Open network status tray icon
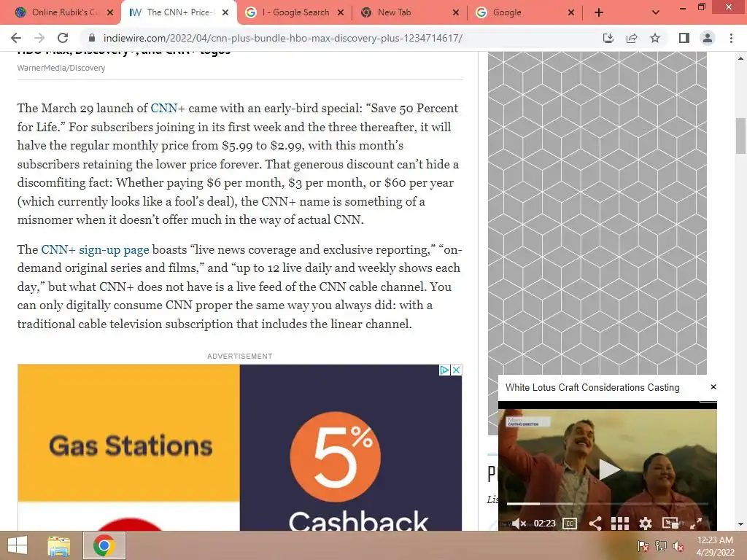747x560 pixels. 660,546
